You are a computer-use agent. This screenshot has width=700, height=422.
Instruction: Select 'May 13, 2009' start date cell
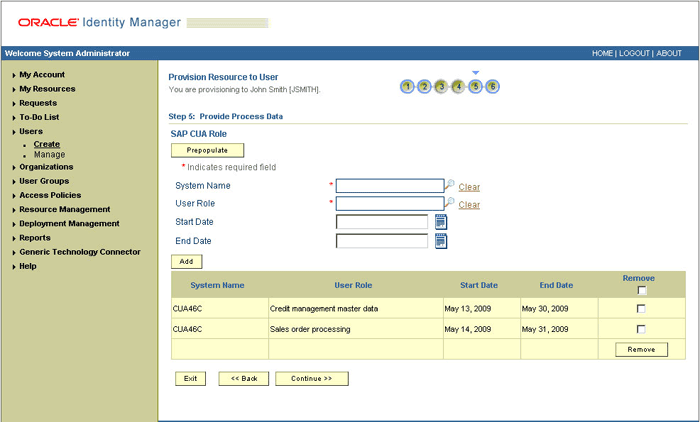click(482, 309)
